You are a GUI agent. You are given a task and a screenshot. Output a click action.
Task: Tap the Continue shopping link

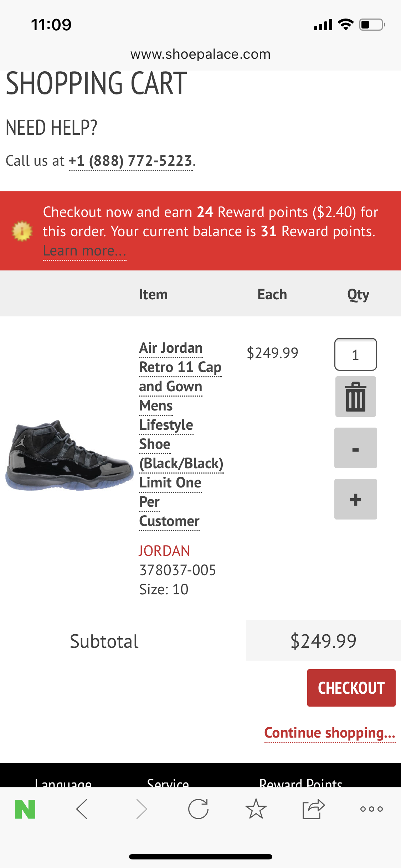pos(330,733)
